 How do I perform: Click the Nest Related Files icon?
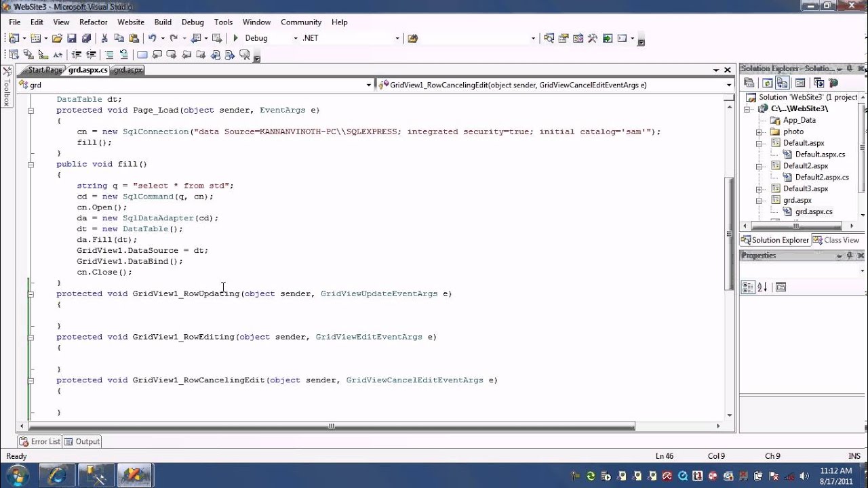tap(783, 83)
